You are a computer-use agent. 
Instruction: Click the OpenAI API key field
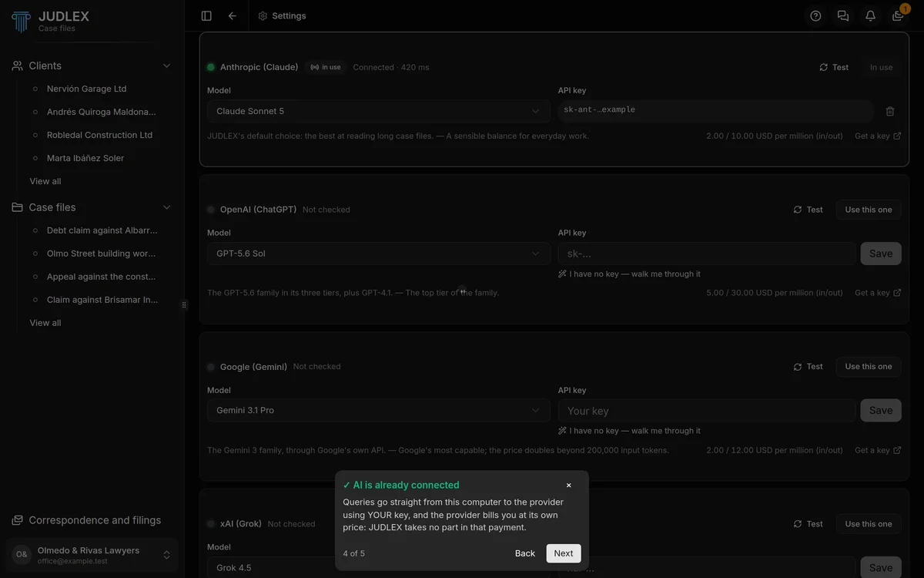pyautogui.click(x=707, y=254)
